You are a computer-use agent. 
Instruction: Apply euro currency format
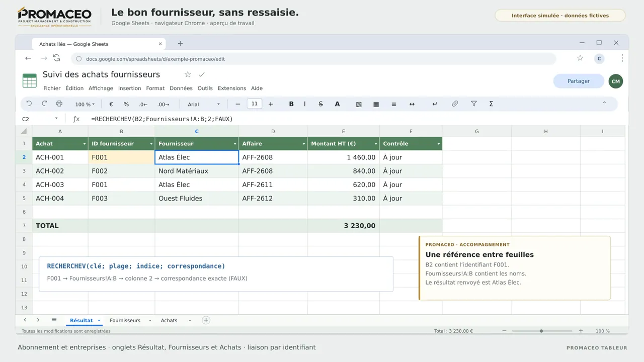tap(111, 104)
